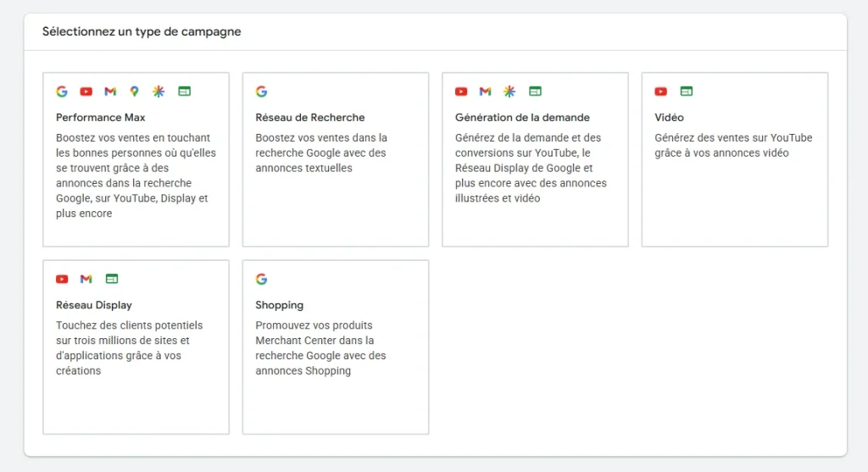This screenshot has width=868, height=472.
Task: Click YouTube icon in Performance Max card
Action: click(86, 92)
